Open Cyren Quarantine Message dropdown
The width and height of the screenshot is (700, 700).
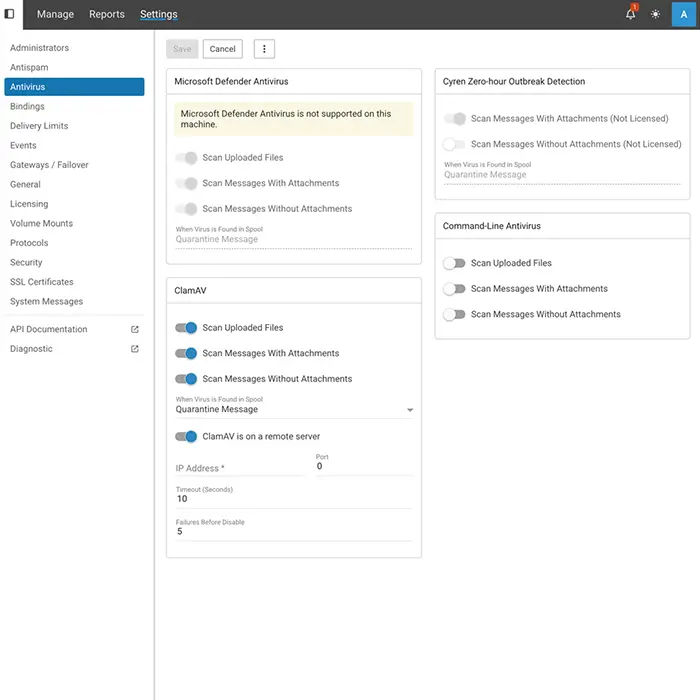tap(562, 175)
